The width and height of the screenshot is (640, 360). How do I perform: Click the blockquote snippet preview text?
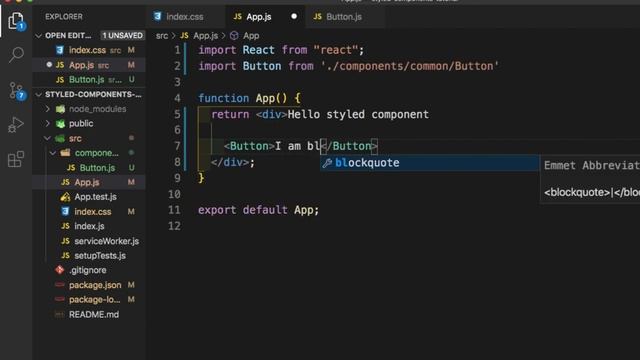(591, 192)
